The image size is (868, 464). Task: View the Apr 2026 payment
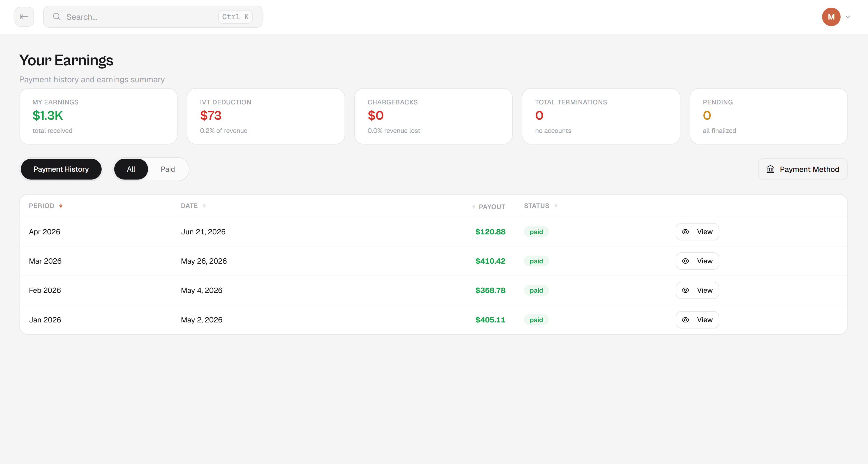pyautogui.click(x=697, y=232)
